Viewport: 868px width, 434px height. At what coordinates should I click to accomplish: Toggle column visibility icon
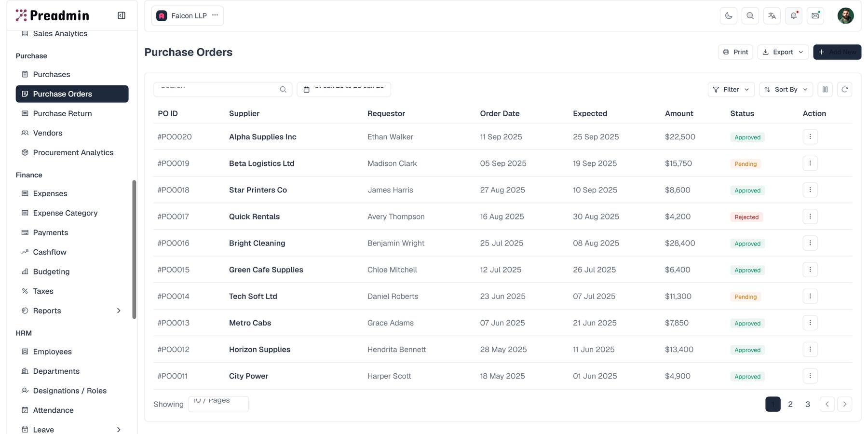tap(825, 89)
